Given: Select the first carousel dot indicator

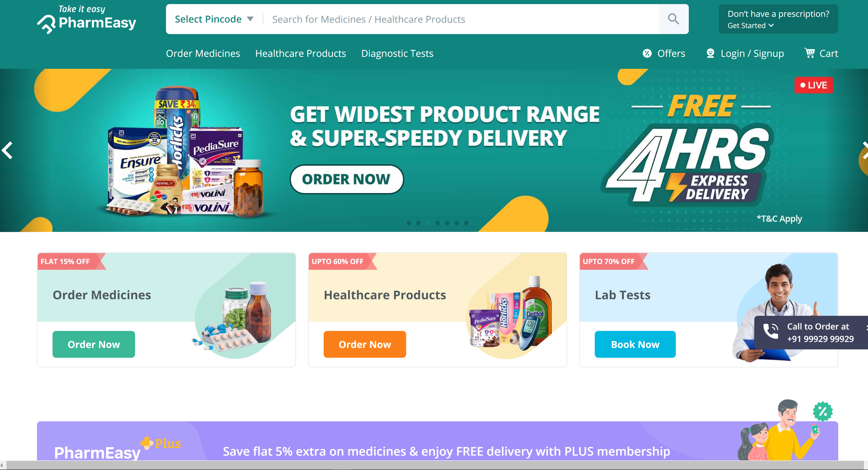Looking at the screenshot, I should coord(409,223).
